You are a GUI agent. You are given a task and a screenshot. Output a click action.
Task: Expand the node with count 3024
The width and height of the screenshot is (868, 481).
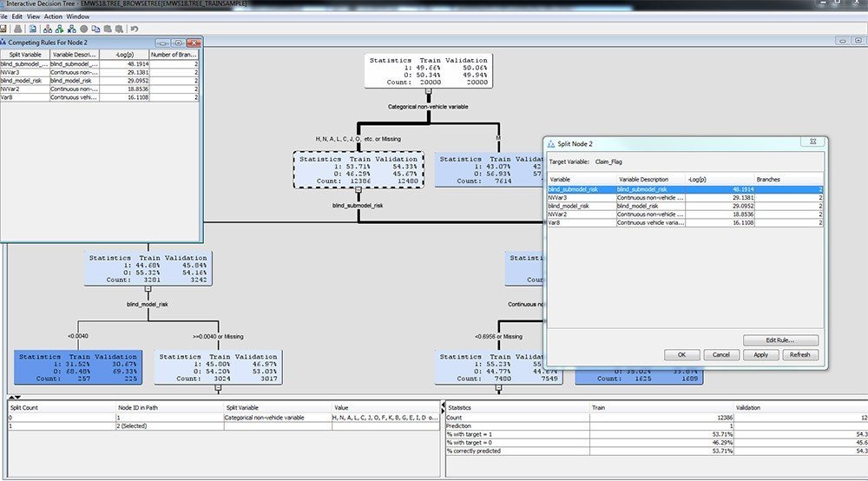point(220,388)
